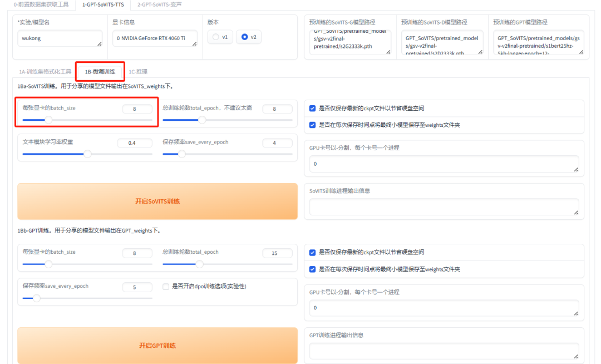Switch to the 1-GPT-SoVITS-TTS tab
This screenshot has width=601, height=364.
(103, 4)
